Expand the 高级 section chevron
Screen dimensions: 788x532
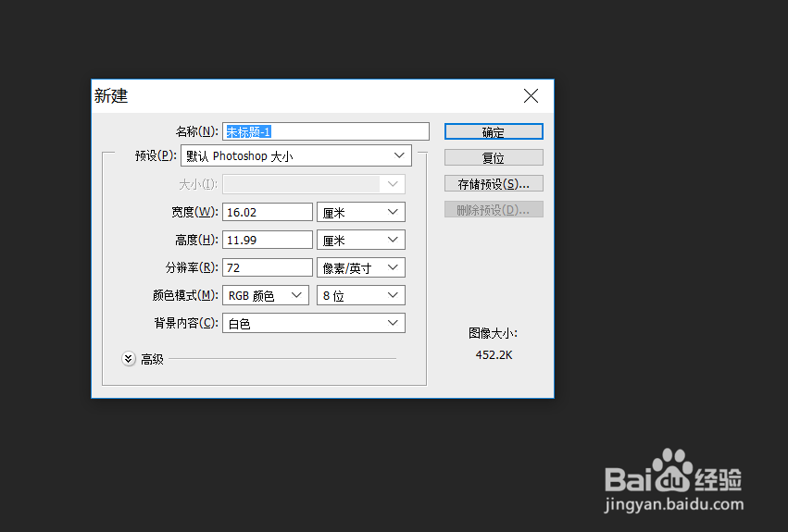coord(128,359)
